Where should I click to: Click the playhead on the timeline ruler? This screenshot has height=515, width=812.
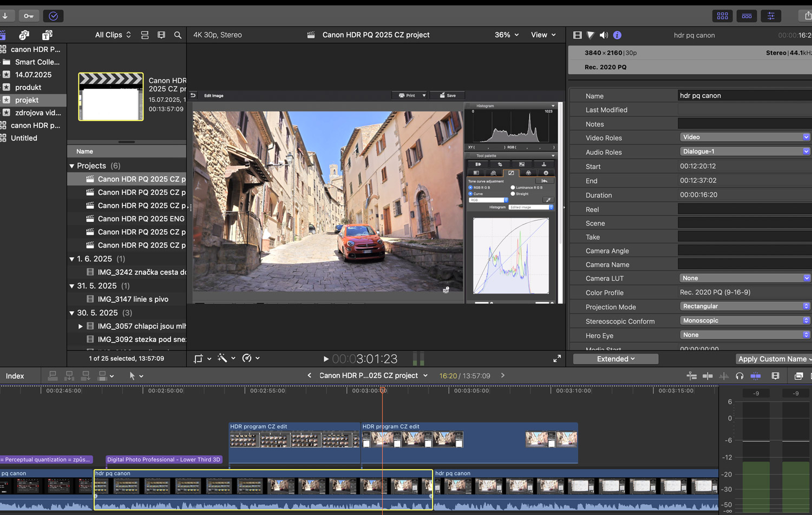tap(383, 391)
